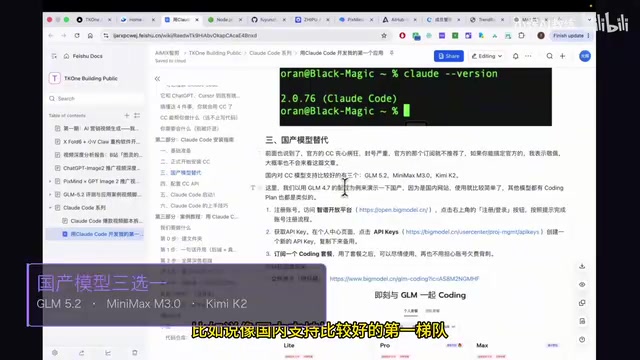Bookmark this page with the star icon
Image resolution: width=640 pixels, height=360 pixels.
(384, 36)
